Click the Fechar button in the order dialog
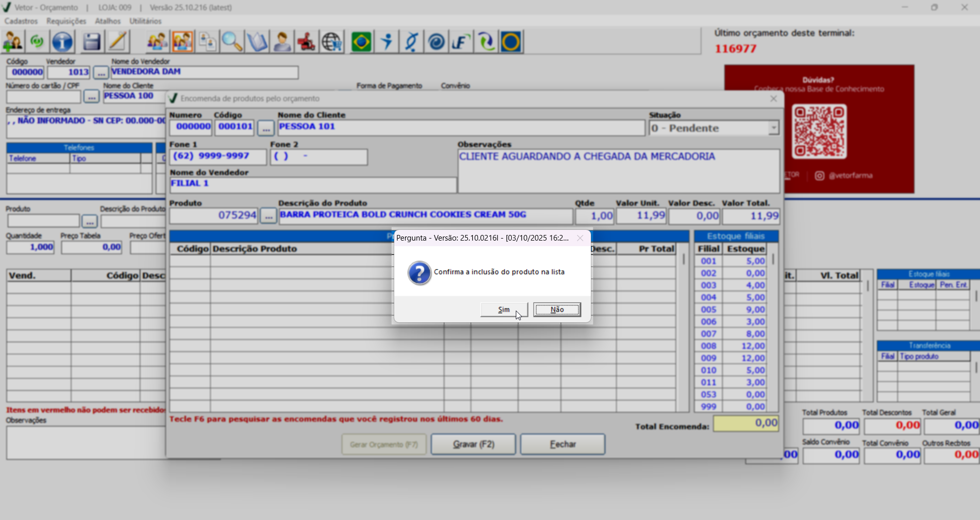This screenshot has height=520, width=980. click(562, 444)
